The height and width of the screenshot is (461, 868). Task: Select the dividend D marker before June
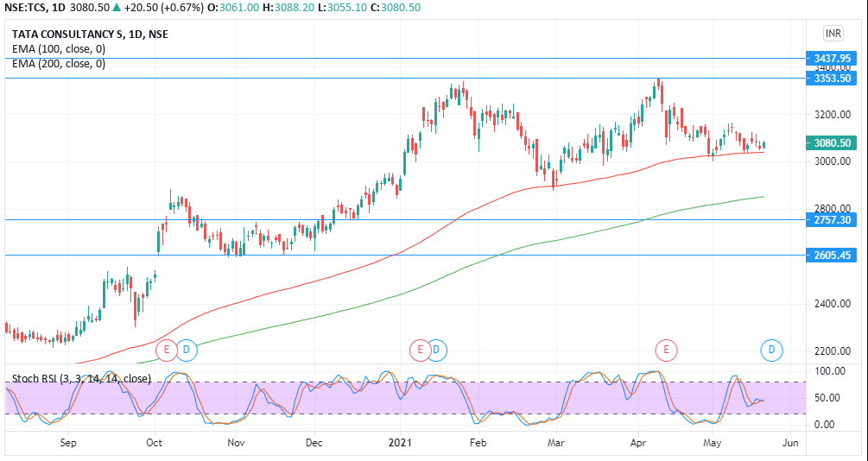click(771, 350)
